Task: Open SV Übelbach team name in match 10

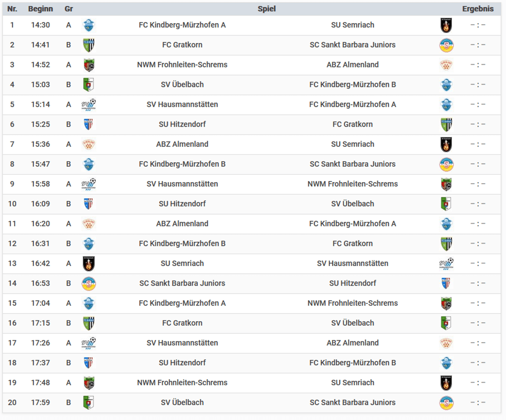Action: click(352, 204)
